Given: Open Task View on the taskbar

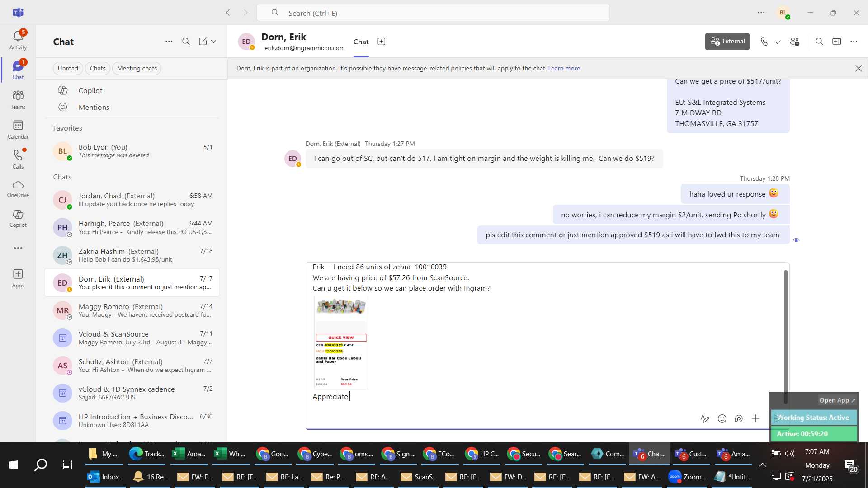Looking at the screenshot, I should pyautogui.click(x=68, y=465).
